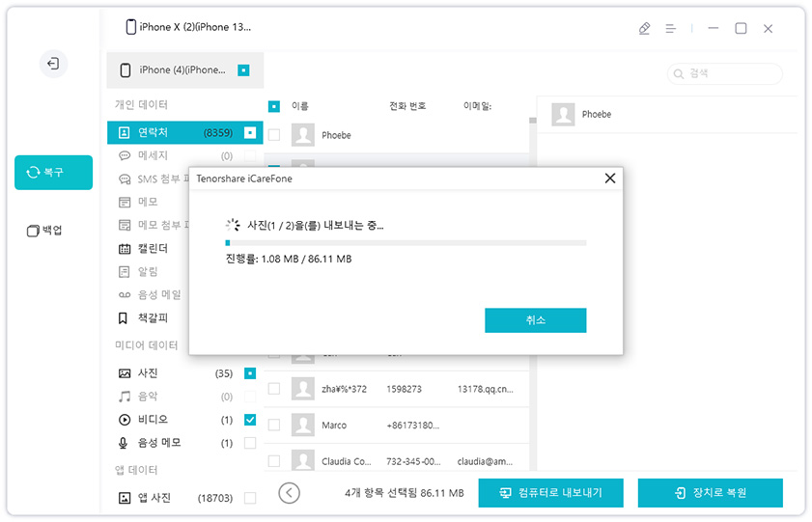The image size is (812, 522).
Task: Click the SMS 첨부 attachment icon
Action: tap(125, 179)
